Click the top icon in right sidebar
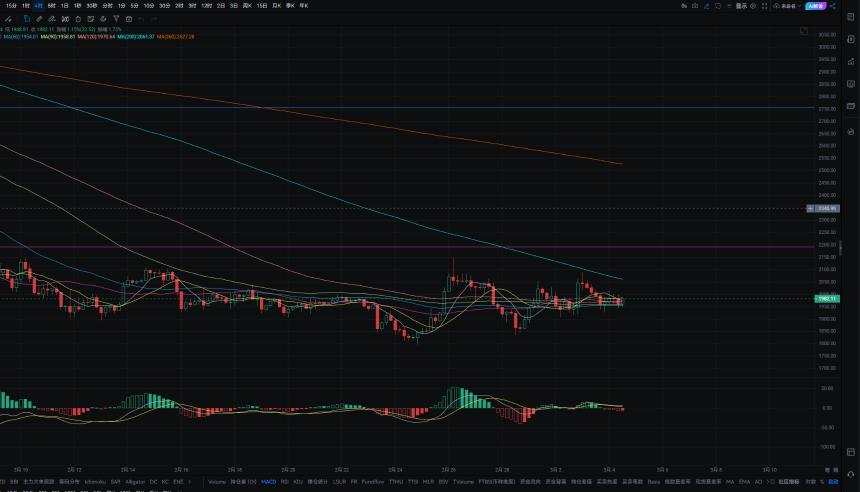Image resolution: width=860 pixels, height=492 pixels. coord(851,17)
